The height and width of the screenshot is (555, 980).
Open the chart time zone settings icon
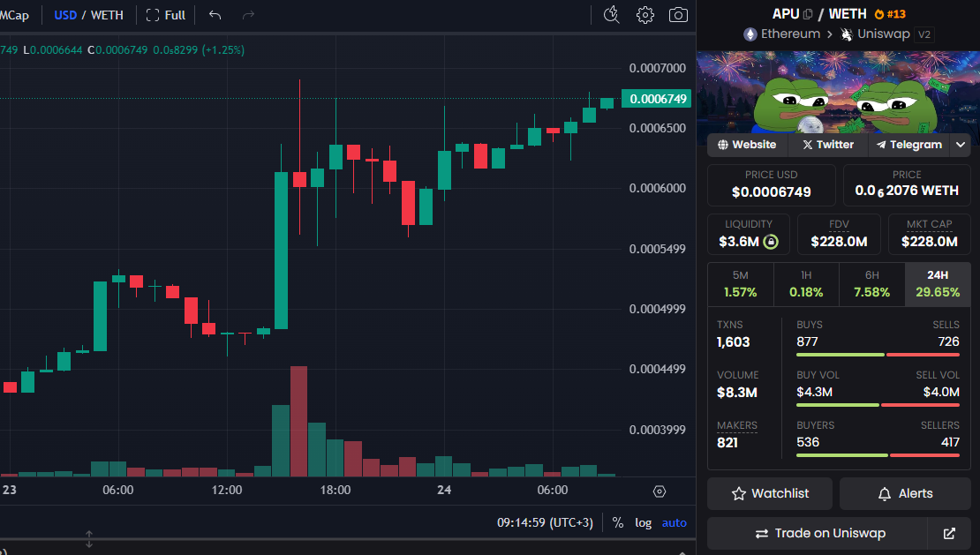pos(660,492)
